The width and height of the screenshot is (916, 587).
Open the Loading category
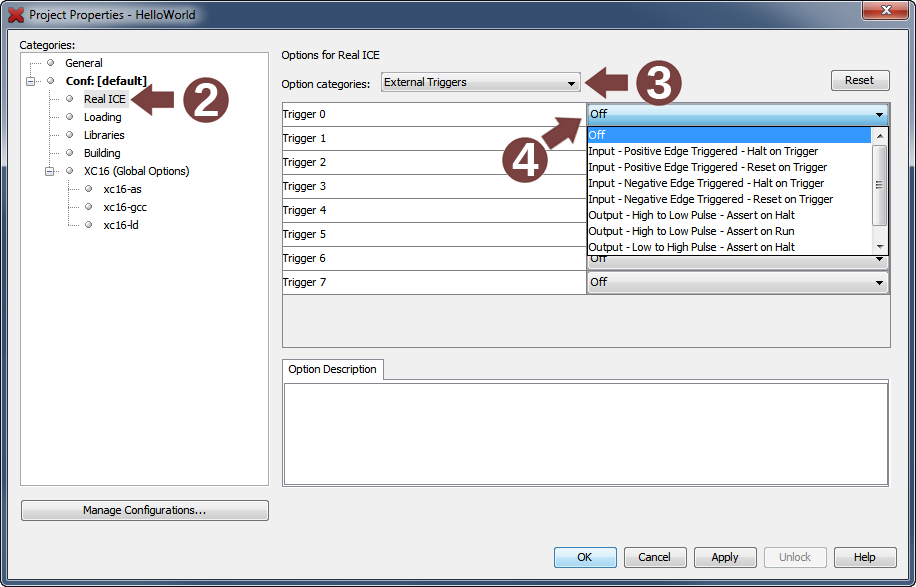pos(102,117)
